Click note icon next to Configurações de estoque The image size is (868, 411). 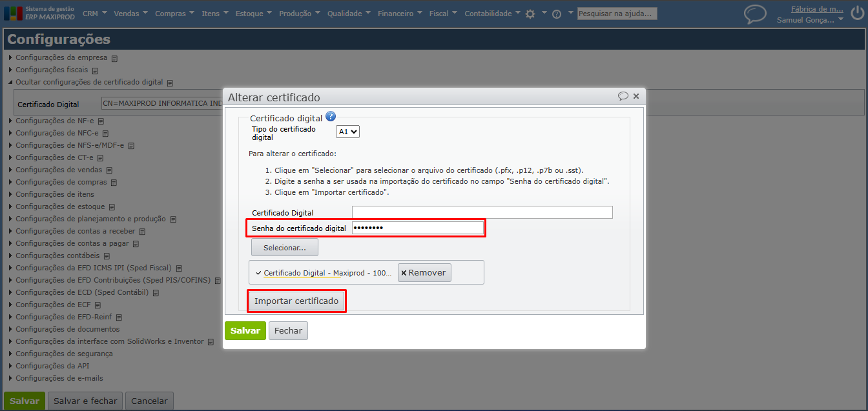point(112,207)
